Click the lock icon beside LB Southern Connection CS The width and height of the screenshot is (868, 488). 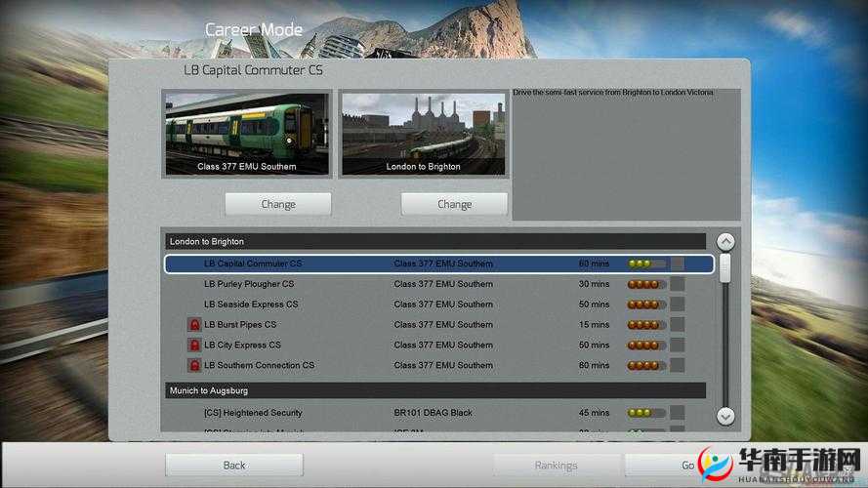click(193, 366)
